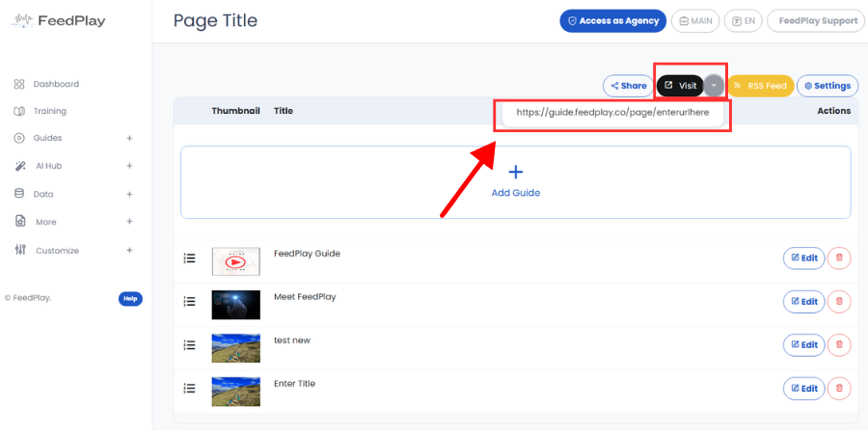Viewport: 868px width, 434px height.
Task: Open the test new thumbnail
Action: click(x=236, y=348)
